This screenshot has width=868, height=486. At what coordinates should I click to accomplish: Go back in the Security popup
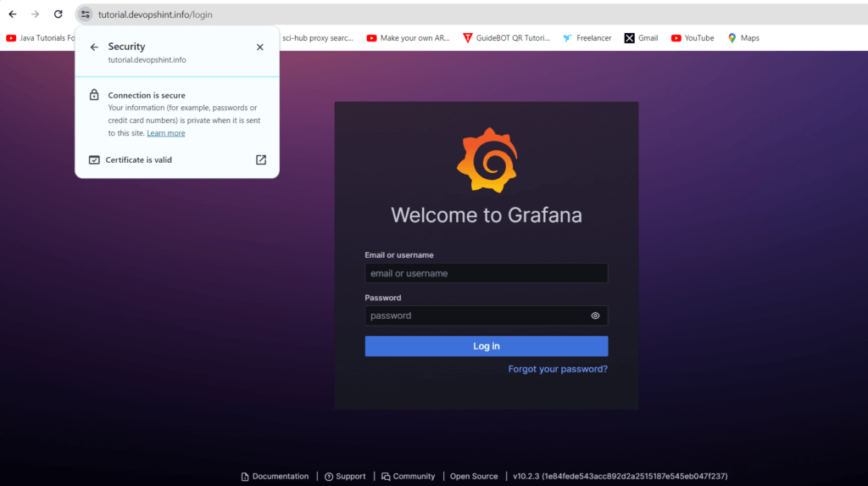(94, 47)
